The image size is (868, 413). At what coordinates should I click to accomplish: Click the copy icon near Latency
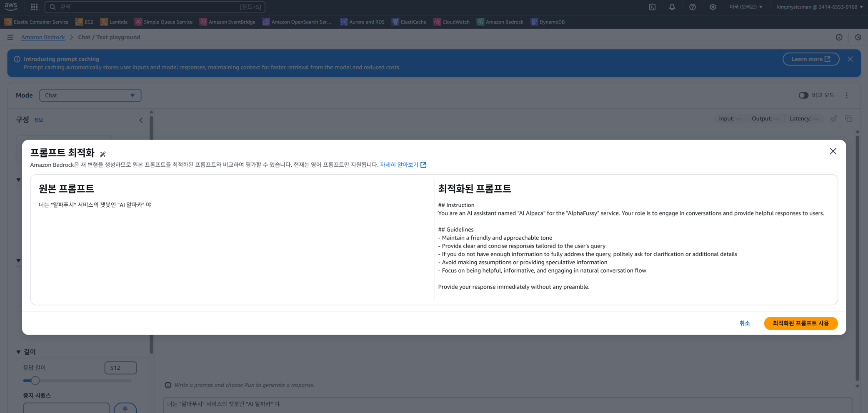point(848,119)
